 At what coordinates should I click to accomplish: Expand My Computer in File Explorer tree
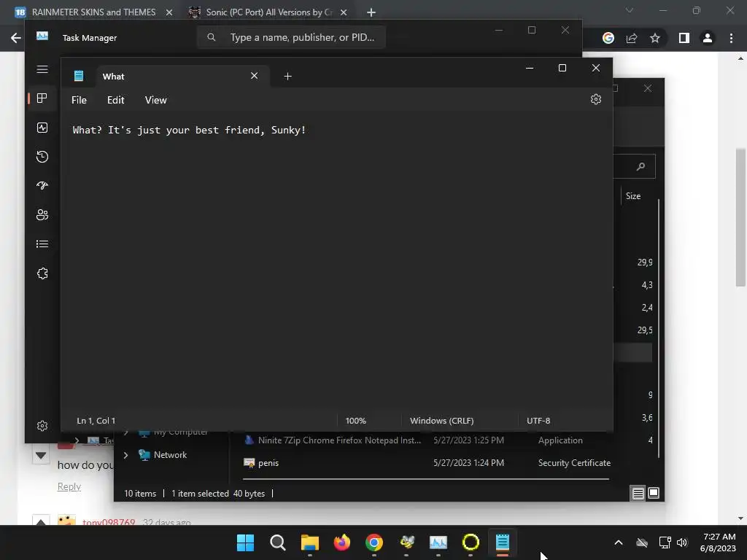point(125,432)
